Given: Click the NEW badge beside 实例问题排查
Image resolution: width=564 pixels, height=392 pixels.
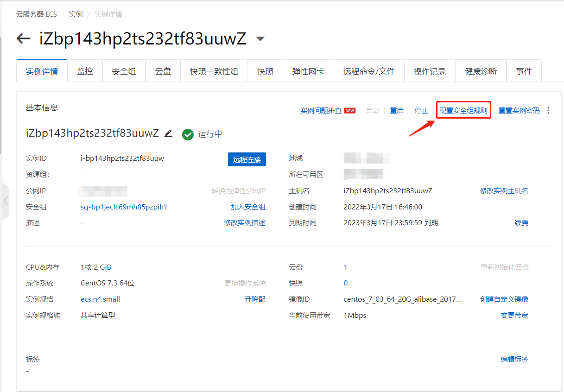Looking at the screenshot, I should point(350,111).
